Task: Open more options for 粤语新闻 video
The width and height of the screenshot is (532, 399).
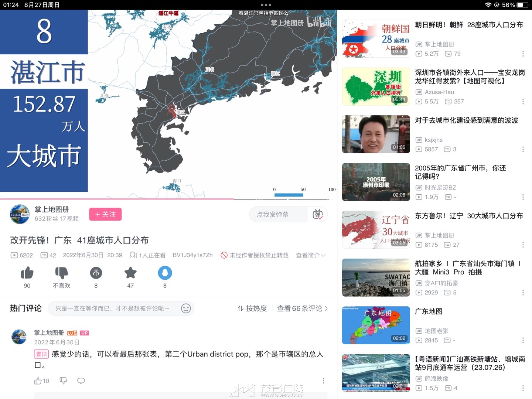Action: tap(523, 388)
